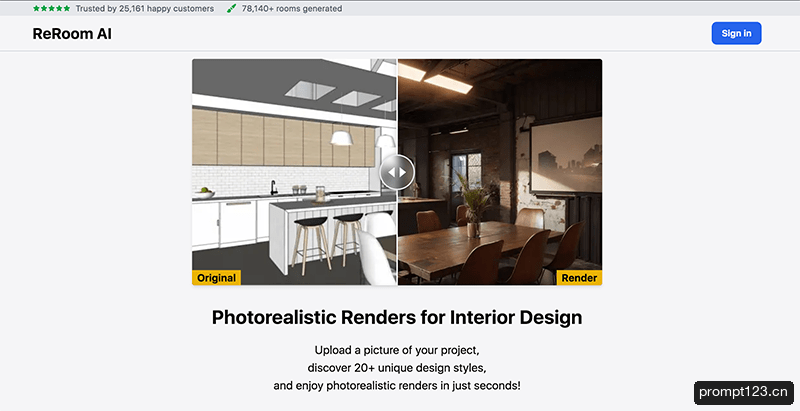Click the green five-star rating icons
The image size is (800, 411).
[52, 8]
